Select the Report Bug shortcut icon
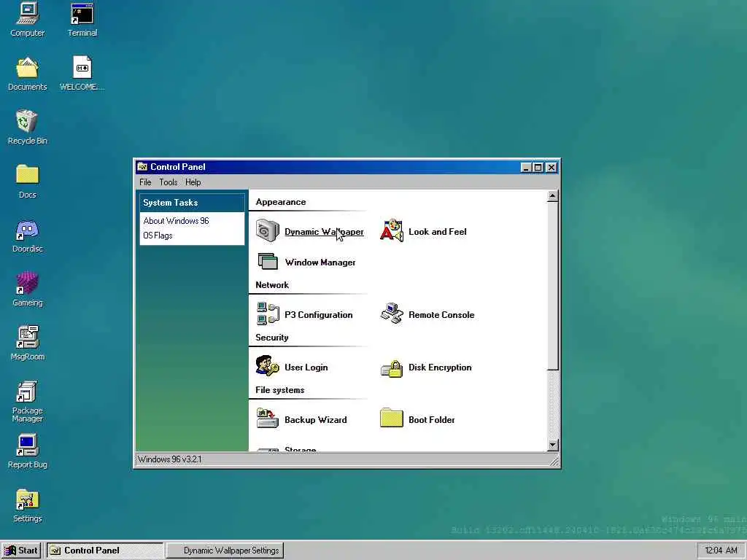 tap(27, 446)
